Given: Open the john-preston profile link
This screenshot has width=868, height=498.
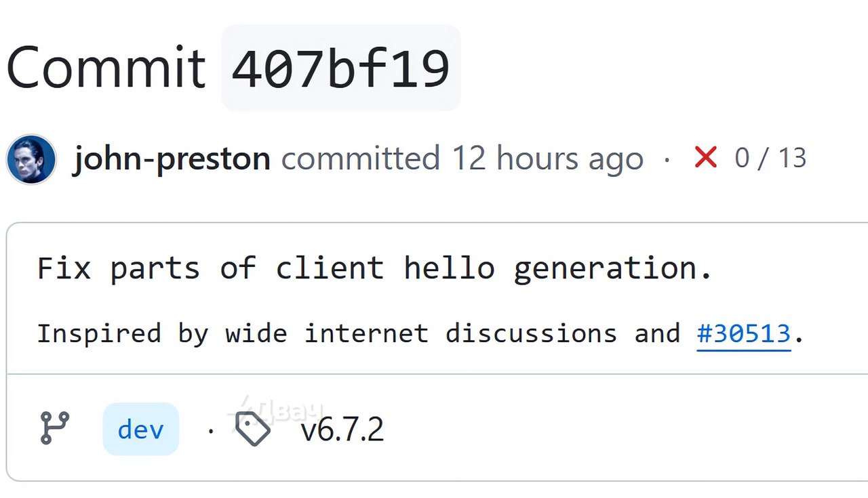Looking at the screenshot, I should point(172,159).
